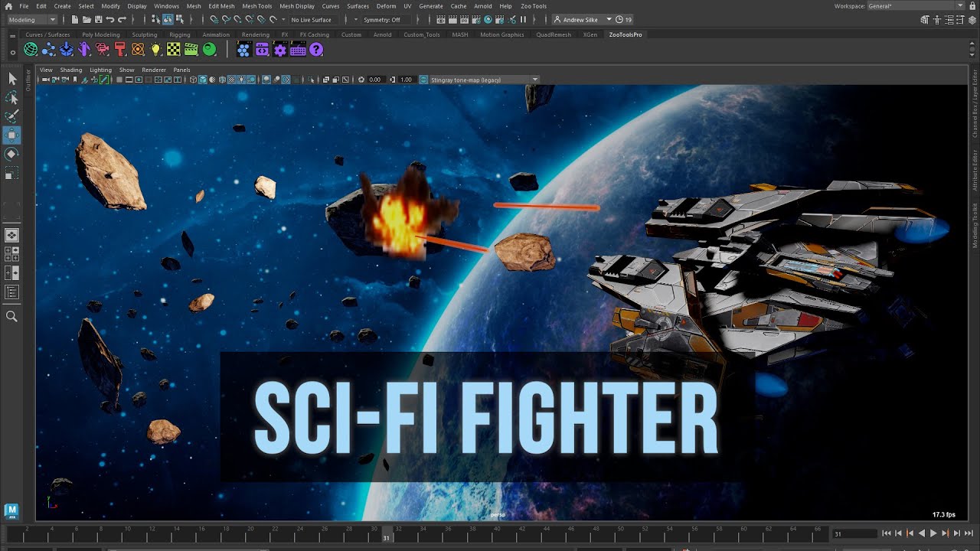The image size is (980, 551).
Task: Switch to the Rigging shelf tab
Action: (x=180, y=34)
